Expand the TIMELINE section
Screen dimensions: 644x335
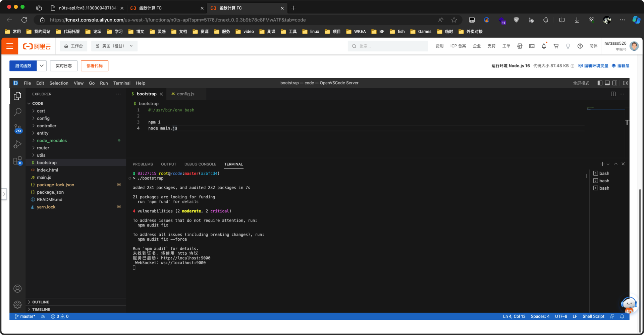pos(76,309)
